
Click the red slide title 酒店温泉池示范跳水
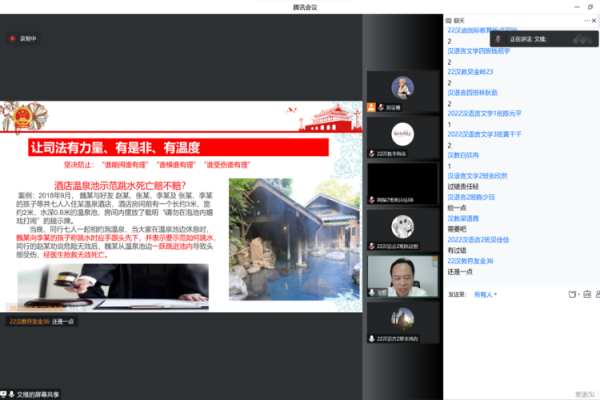point(120,186)
